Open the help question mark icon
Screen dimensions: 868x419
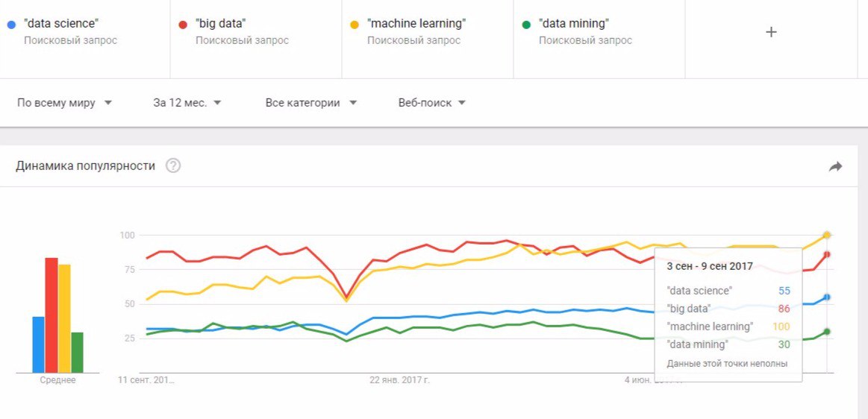[173, 166]
